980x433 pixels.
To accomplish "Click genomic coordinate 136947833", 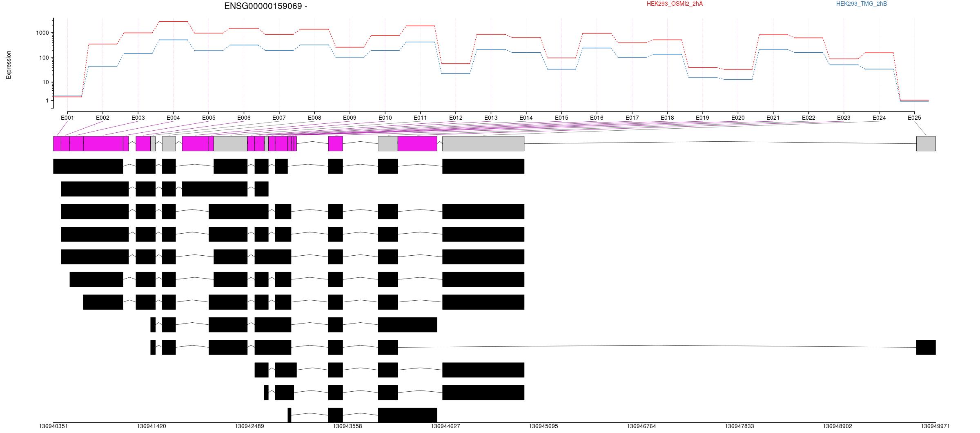I will [739, 426].
